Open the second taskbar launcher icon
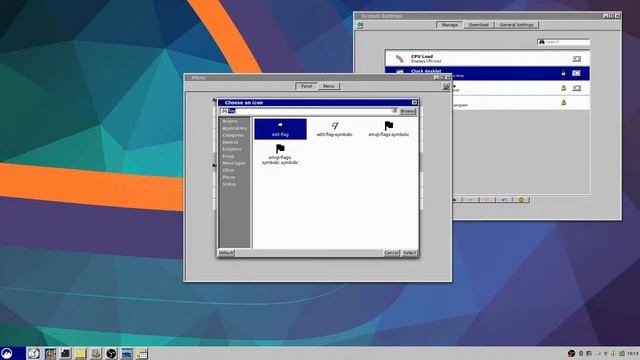The width and height of the screenshot is (640, 360). coord(50,353)
